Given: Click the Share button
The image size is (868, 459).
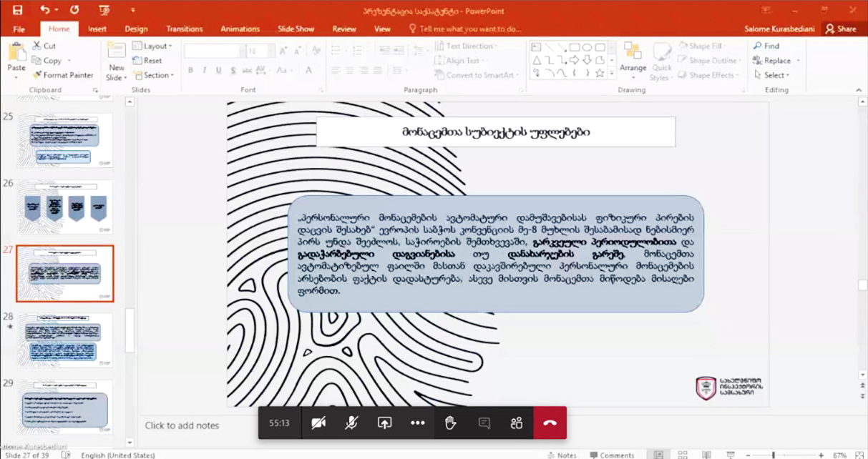Looking at the screenshot, I should pos(841,29).
